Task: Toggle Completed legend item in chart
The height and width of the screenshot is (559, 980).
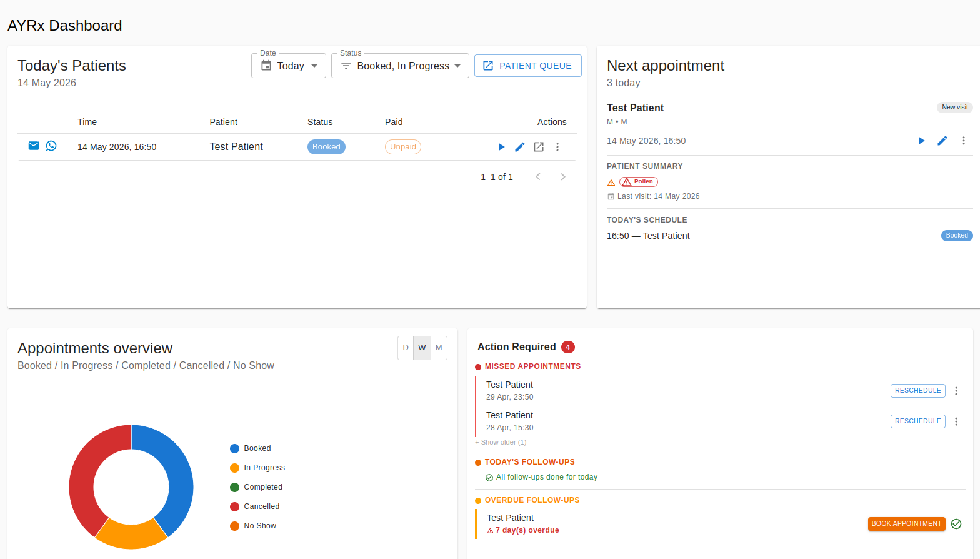Action: point(256,487)
